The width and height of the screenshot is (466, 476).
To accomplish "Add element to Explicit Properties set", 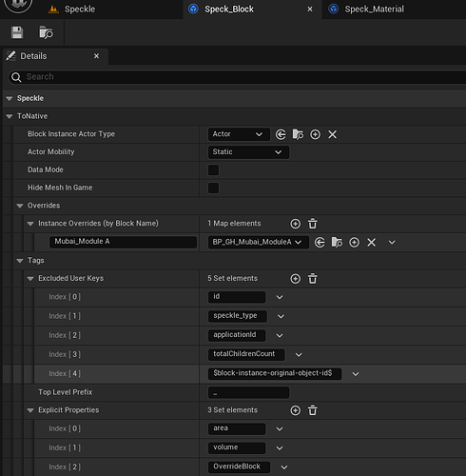I will click(x=295, y=410).
